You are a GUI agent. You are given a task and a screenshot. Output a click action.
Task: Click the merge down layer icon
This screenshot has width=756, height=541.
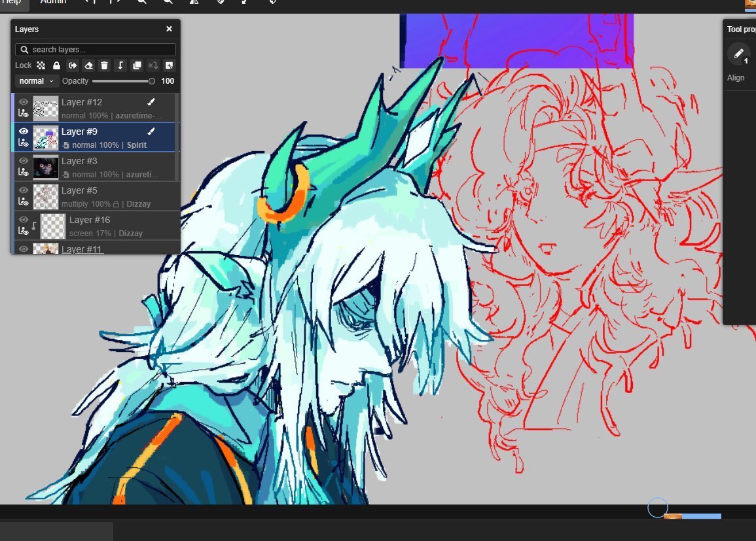153,65
